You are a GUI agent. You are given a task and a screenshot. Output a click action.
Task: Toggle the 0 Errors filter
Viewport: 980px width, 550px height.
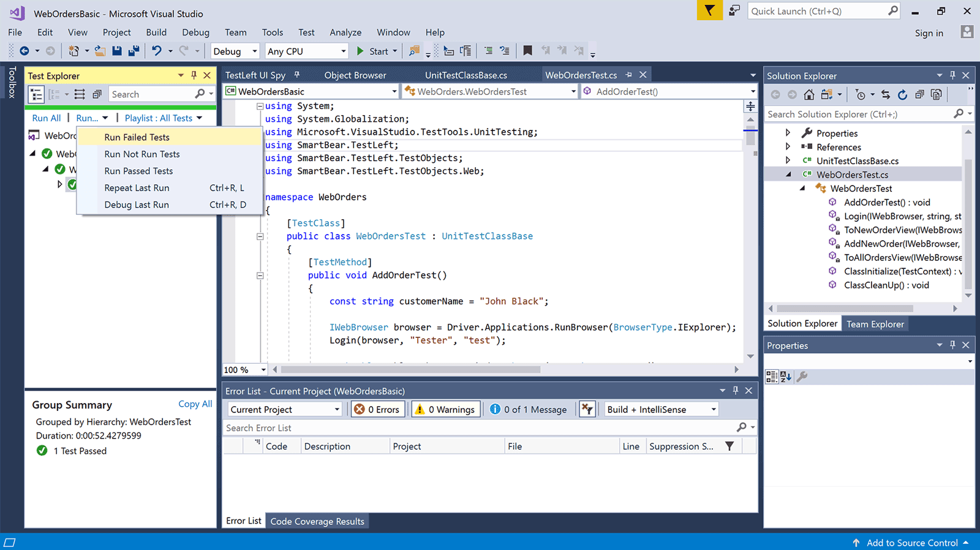(x=377, y=410)
